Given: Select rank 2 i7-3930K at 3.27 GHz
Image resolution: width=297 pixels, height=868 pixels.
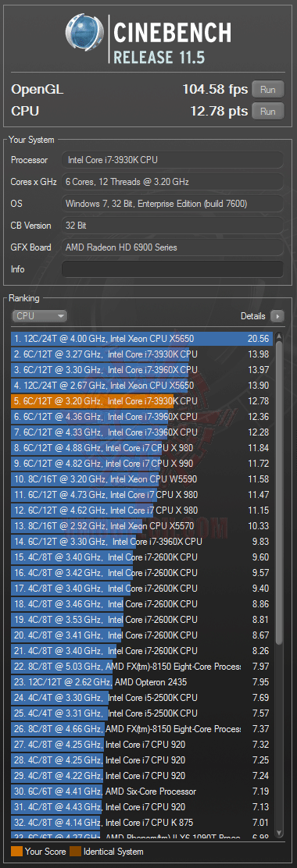Looking at the screenshot, I should point(141,354).
